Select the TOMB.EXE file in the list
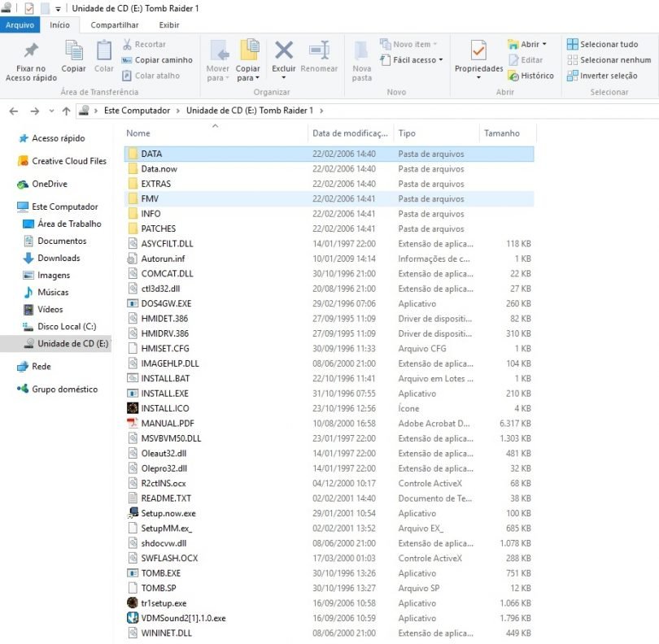The width and height of the screenshot is (659, 644). (x=163, y=572)
